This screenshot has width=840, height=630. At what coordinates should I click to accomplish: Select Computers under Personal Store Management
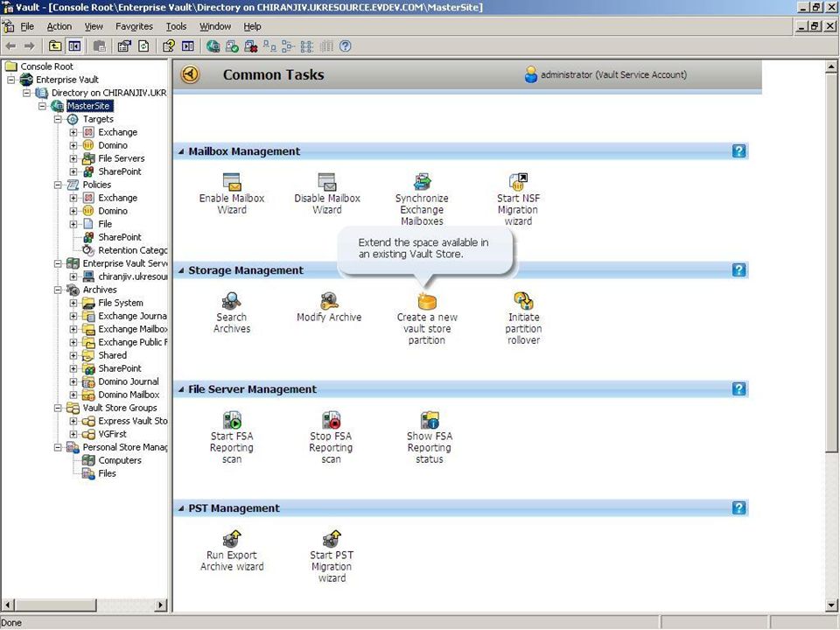click(120, 461)
